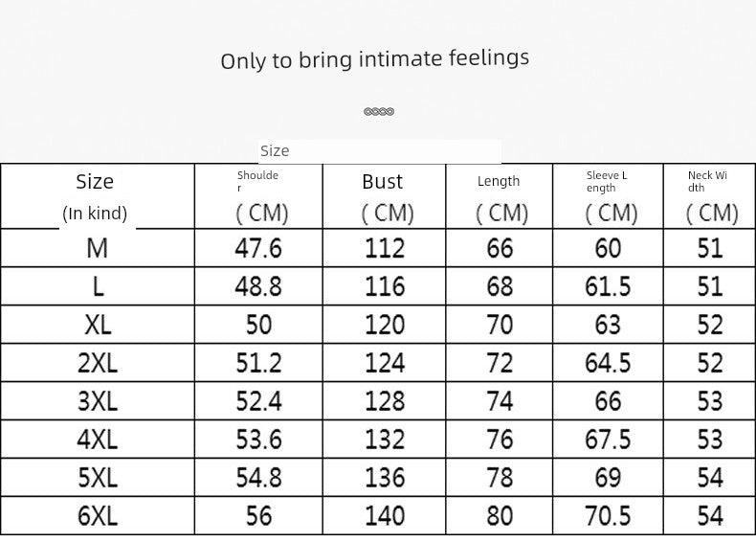Select the Bust (CM) column header
Screen dimensions: 756x542
tap(385, 196)
